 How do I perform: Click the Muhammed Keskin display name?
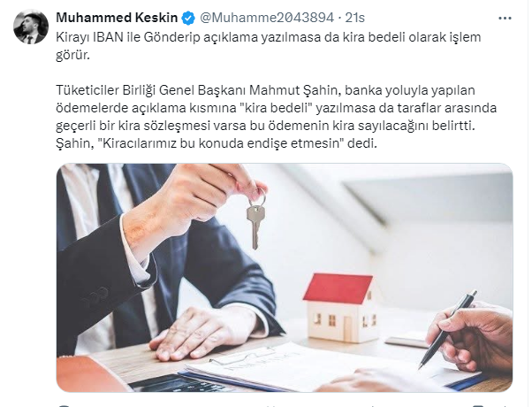point(117,18)
